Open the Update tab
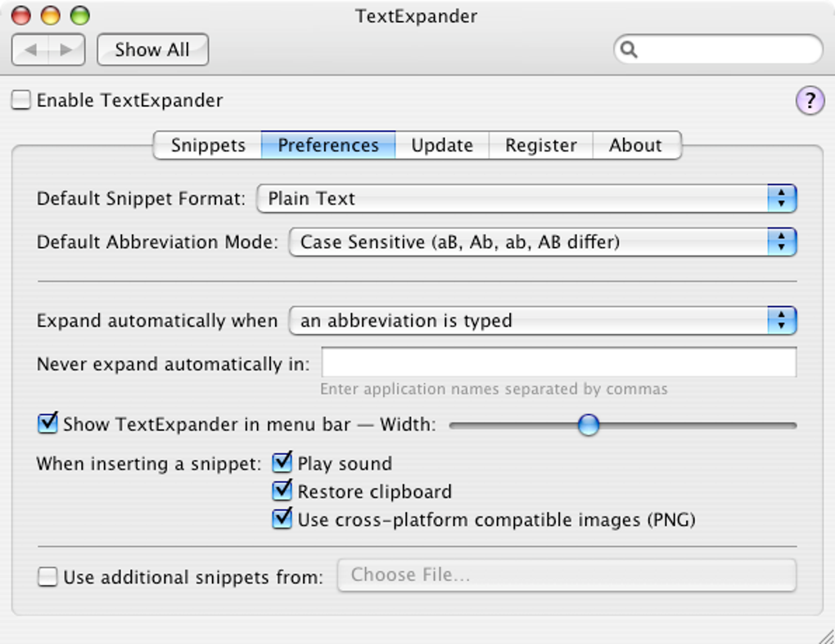The height and width of the screenshot is (644, 835). 442,146
